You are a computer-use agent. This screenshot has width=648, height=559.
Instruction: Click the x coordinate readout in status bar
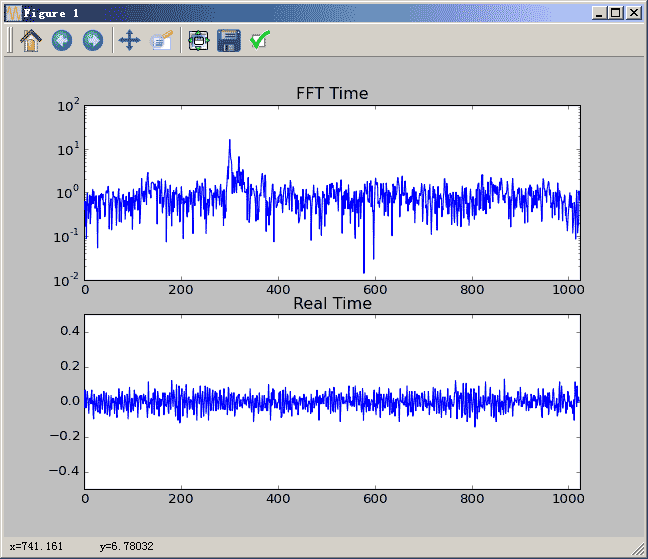(35, 547)
